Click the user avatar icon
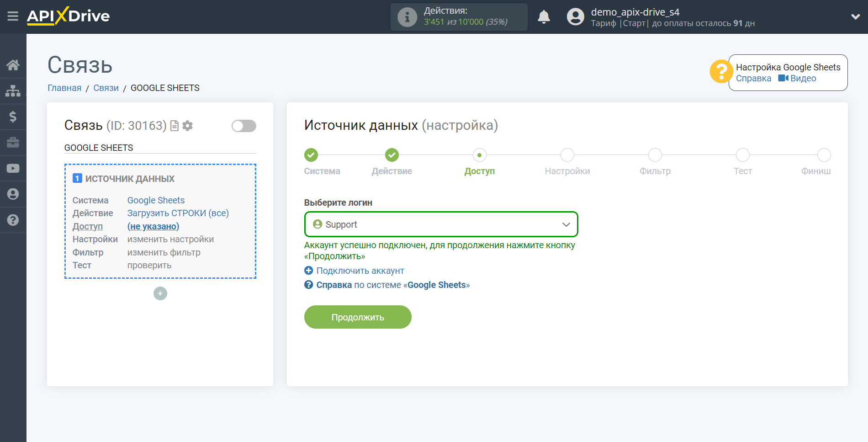Screen dimensions: 868x442 [x=575, y=17]
